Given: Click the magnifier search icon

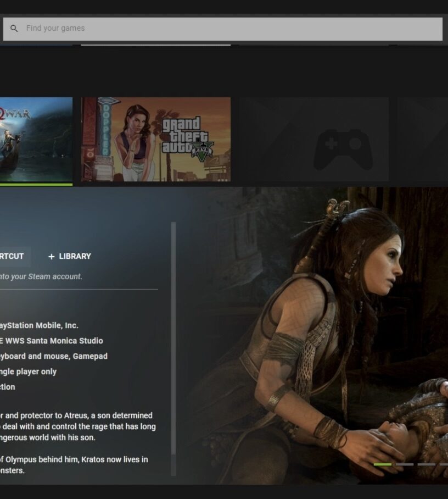Looking at the screenshot, I should pos(14,29).
